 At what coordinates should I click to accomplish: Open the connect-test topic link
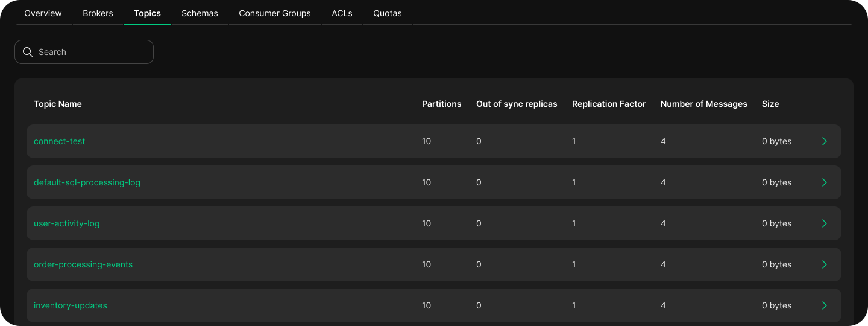[60, 141]
